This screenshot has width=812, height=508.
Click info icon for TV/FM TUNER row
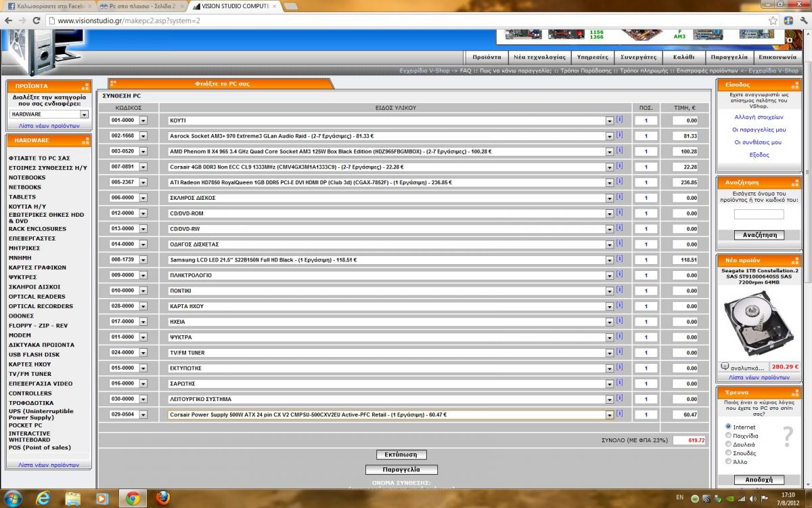coord(619,352)
